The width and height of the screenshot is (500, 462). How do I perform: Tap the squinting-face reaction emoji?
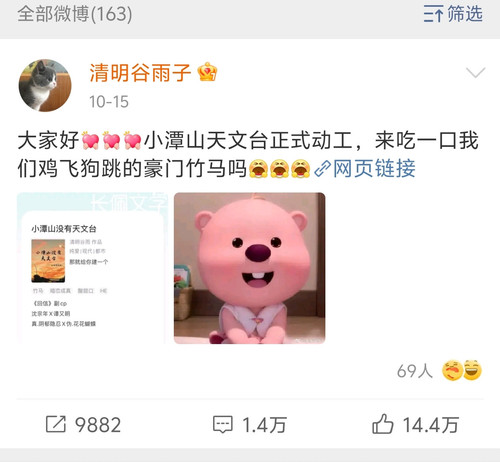click(x=452, y=370)
